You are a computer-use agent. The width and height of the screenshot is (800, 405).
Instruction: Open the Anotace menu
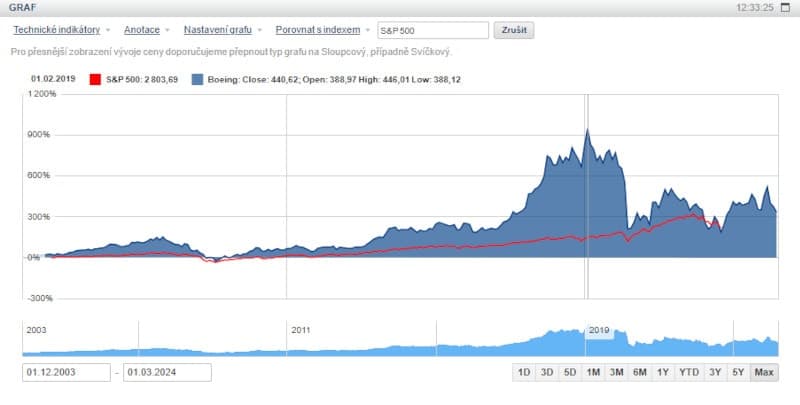[x=142, y=30]
